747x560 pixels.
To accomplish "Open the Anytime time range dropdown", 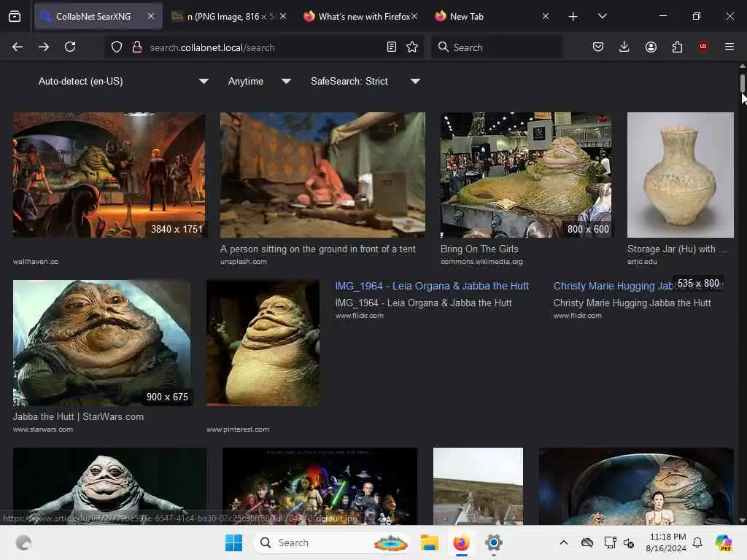I will (x=260, y=82).
